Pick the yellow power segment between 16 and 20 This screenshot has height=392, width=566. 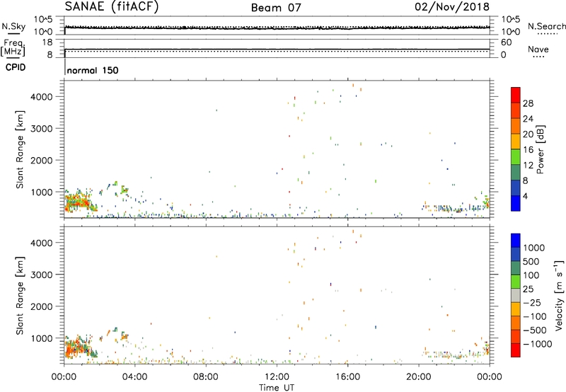(x=516, y=142)
